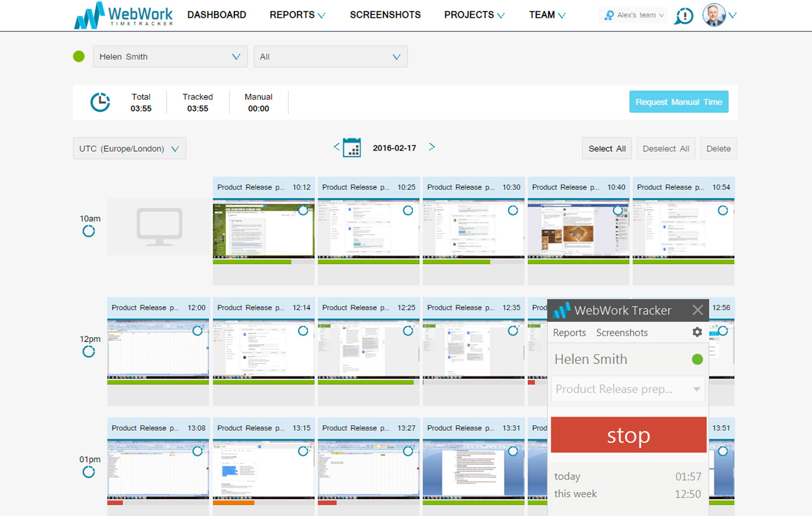The image size is (812, 516).
Task: Click Deselect All button
Action: (666, 148)
